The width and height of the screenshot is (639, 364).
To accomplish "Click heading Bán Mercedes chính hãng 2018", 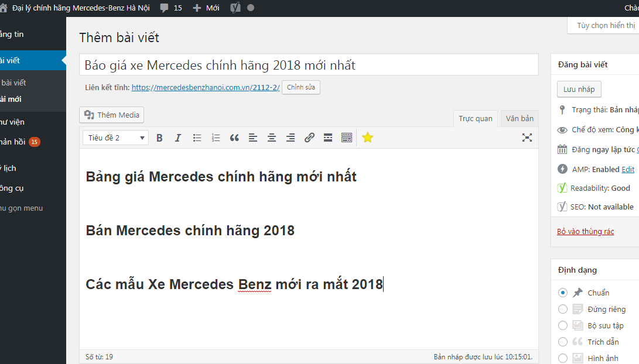I will click(x=190, y=231).
